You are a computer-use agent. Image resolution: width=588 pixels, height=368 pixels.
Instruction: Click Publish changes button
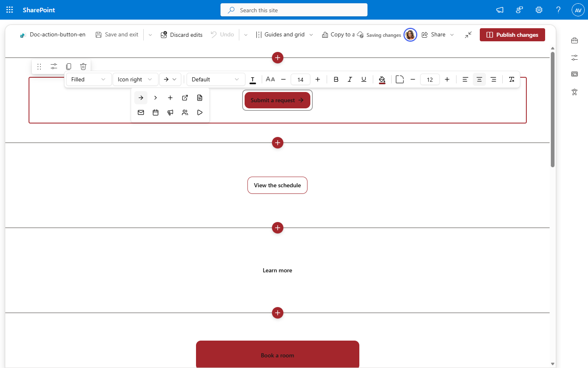pos(512,35)
